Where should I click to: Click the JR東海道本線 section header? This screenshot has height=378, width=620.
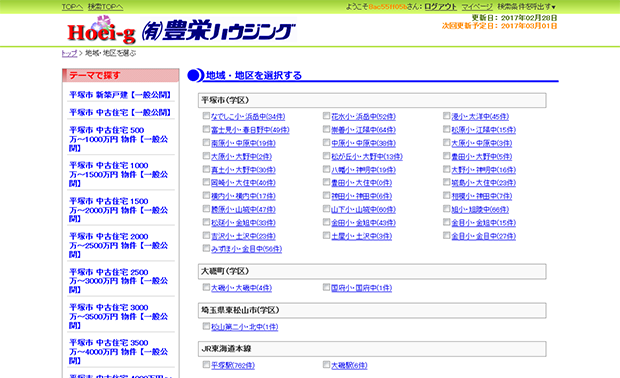372,349
